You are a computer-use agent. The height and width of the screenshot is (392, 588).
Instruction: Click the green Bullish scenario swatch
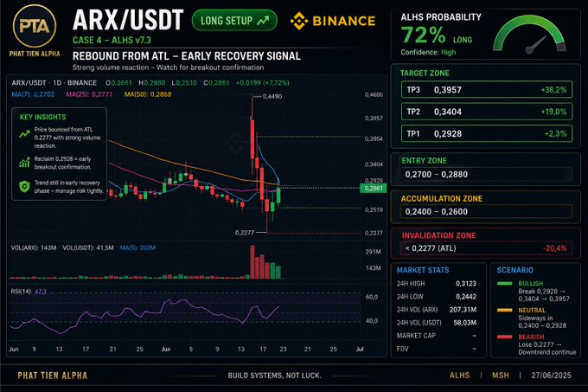point(504,284)
